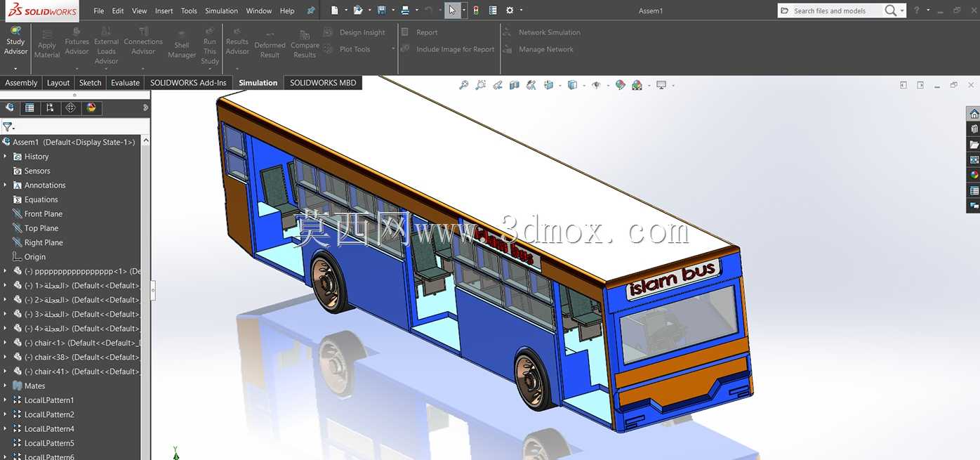Expand the chair<1> component node
The image size is (980, 460).
(x=6, y=343)
